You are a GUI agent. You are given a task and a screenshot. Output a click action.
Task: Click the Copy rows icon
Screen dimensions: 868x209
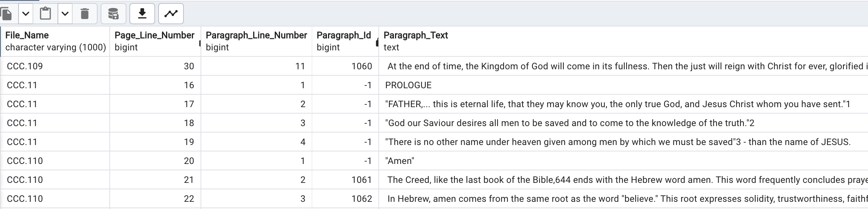[7, 14]
